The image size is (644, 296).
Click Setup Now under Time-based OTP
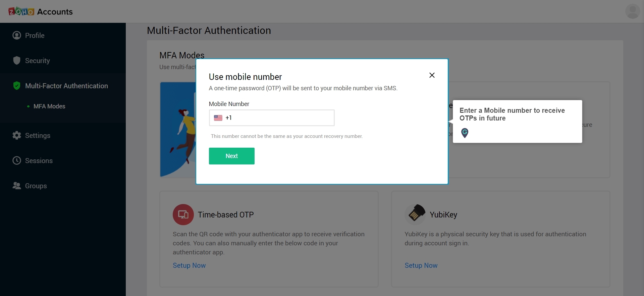(x=189, y=265)
